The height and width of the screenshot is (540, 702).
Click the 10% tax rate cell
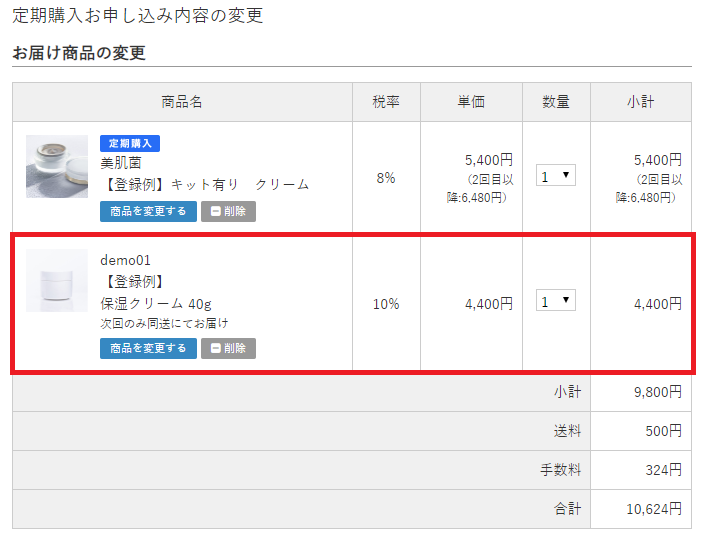pyautogui.click(x=386, y=303)
